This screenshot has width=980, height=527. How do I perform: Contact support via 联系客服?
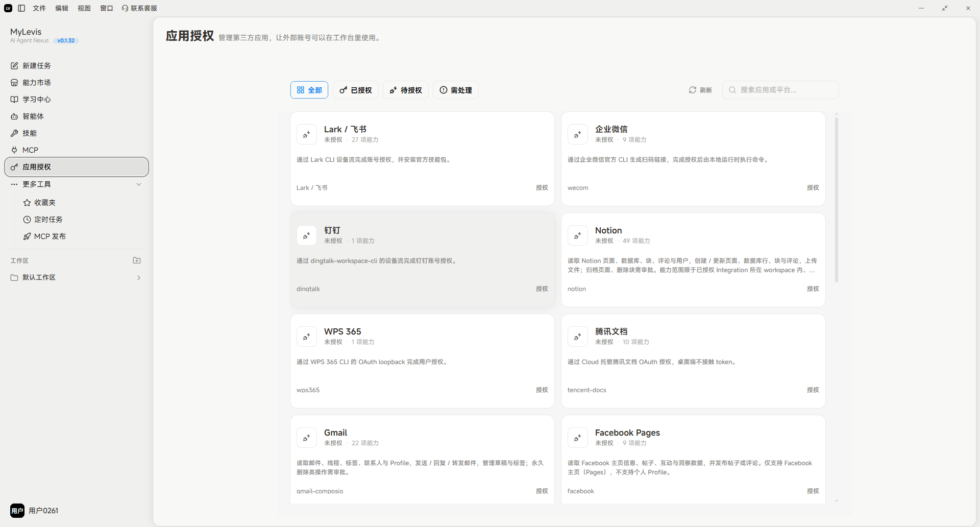coord(139,8)
